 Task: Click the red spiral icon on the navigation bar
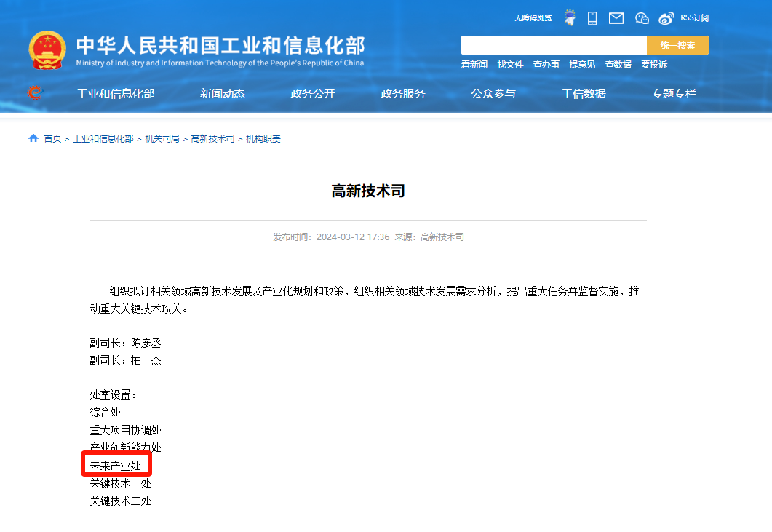34,94
